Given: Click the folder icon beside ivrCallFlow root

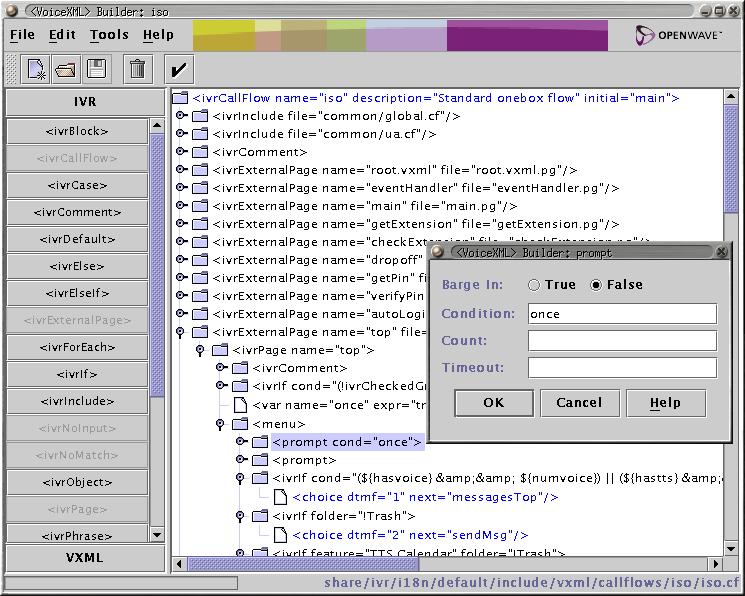Looking at the screenshot, I should [x=180, y=98].
